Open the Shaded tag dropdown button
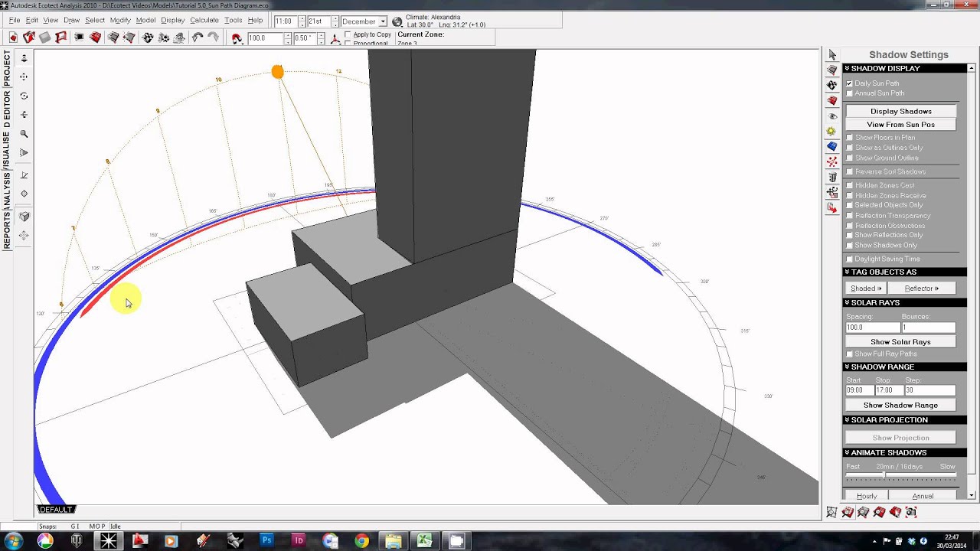The height and width of the screenshot is (551, 980). pyautogui.click(x=866, y=289)
